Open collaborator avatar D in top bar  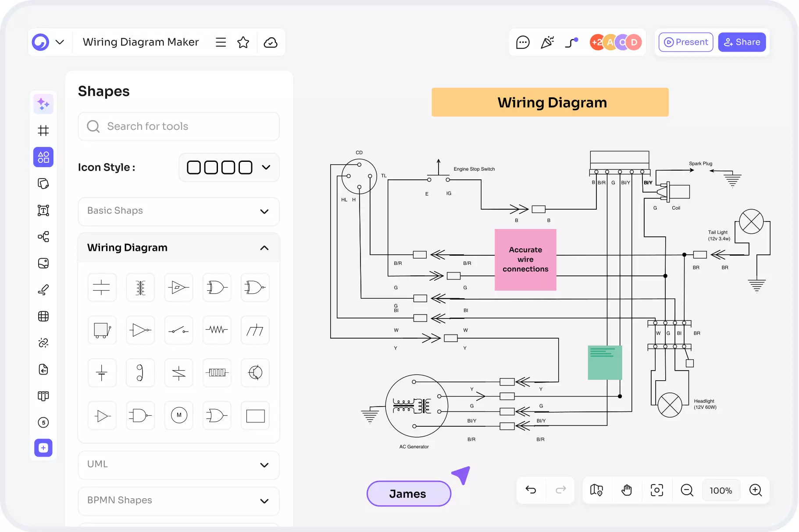[x=634, y=42]
